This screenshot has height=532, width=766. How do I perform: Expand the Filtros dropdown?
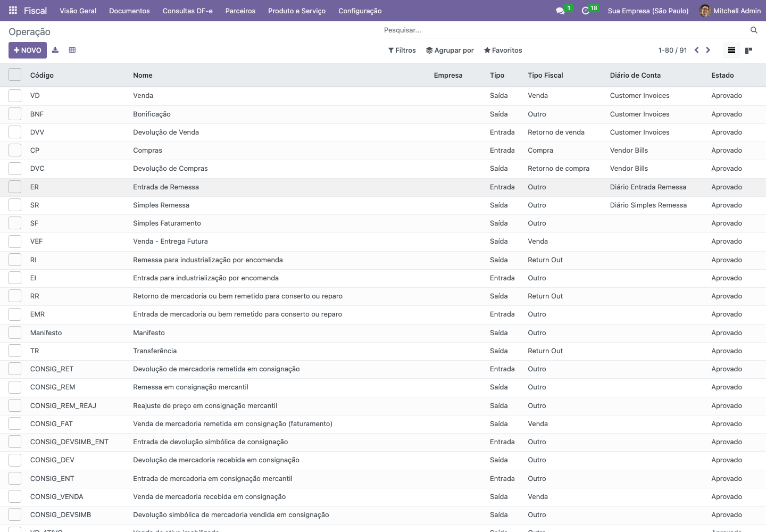click(x=402, y=50)
